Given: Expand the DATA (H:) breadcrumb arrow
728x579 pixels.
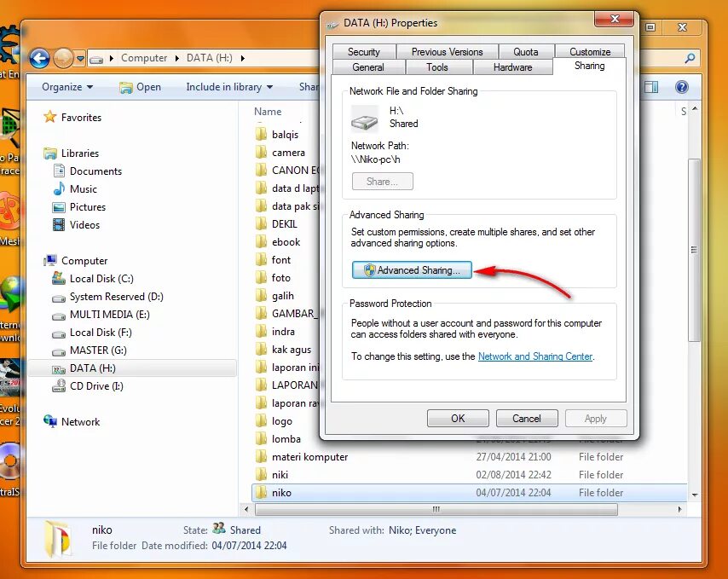Looking at the screenshot, I should point(242,58).
